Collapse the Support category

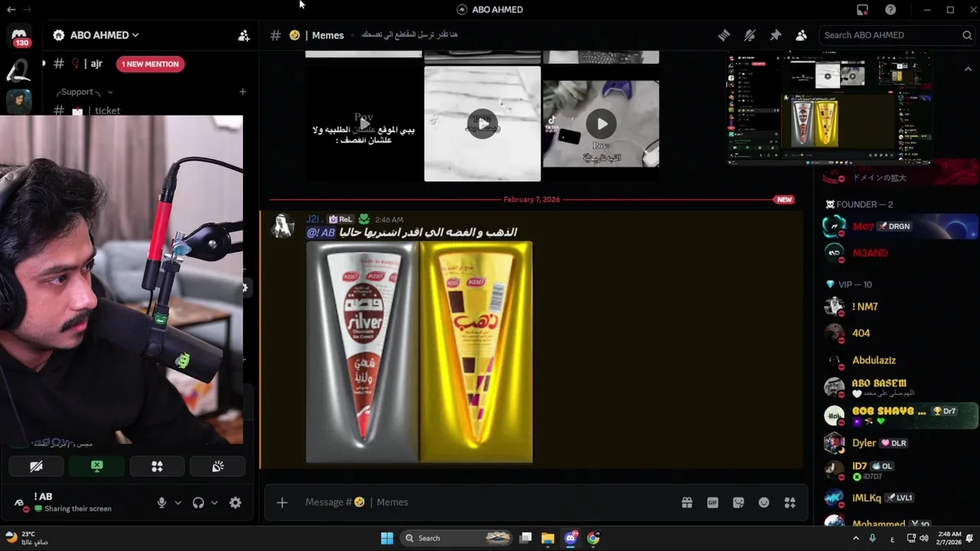tap(84, 92)
